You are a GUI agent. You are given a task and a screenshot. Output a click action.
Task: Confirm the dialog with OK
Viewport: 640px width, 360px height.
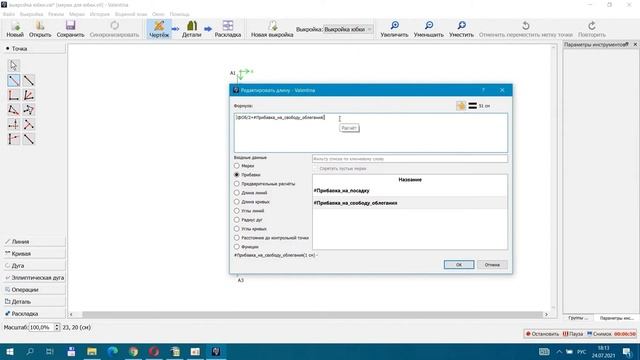point(459,264)
